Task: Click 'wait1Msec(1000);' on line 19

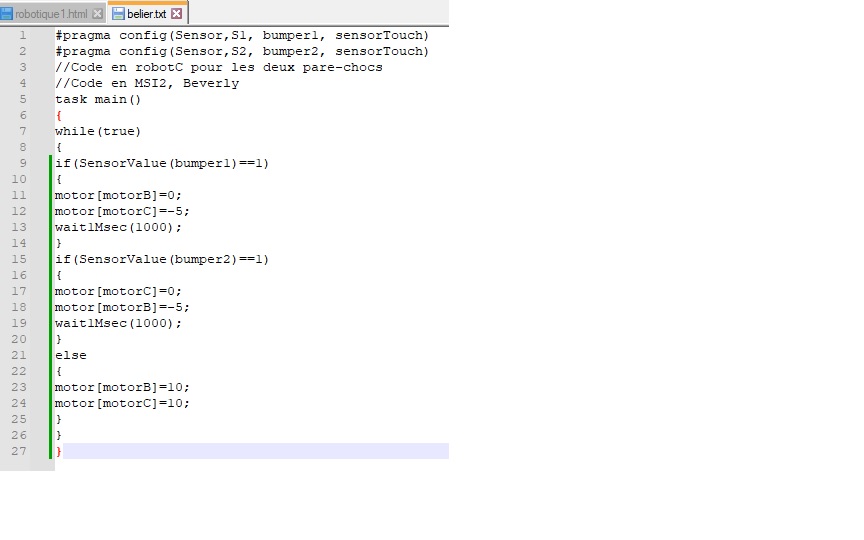Action: [118, 323]
